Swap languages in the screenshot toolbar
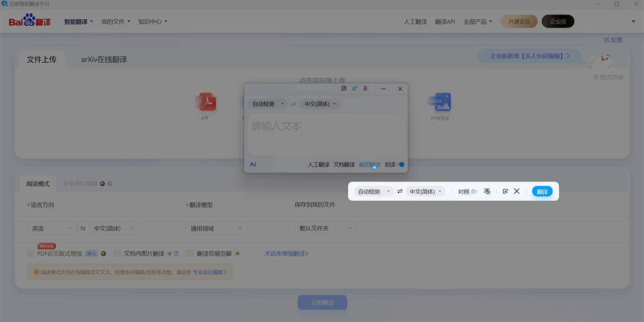Viewport: 644px width, 322px height. [x=400, y=192]
